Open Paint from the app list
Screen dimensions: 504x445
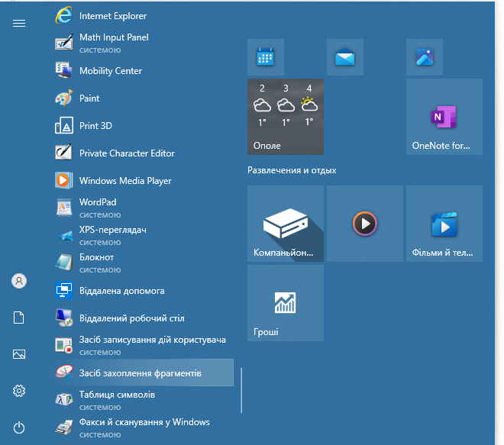(x=89, y=98)
